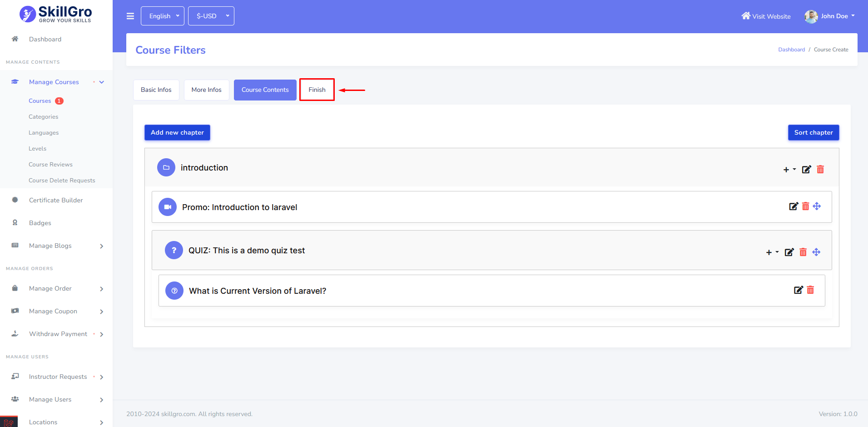
Task: Click the Instructor Requests icon
Action: [15, 376]
